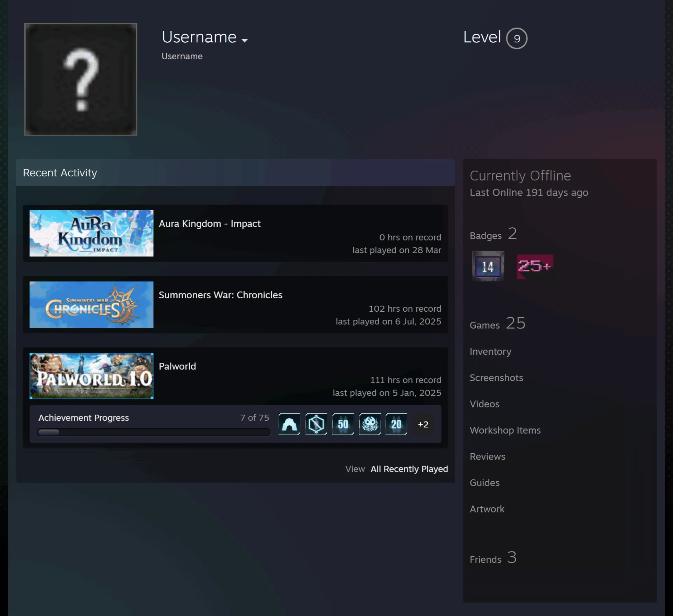The height and width of the screenshot is (616, 673).
Task: Click the first Palworld achievement arch icon
Action: [x=289, y=424]
